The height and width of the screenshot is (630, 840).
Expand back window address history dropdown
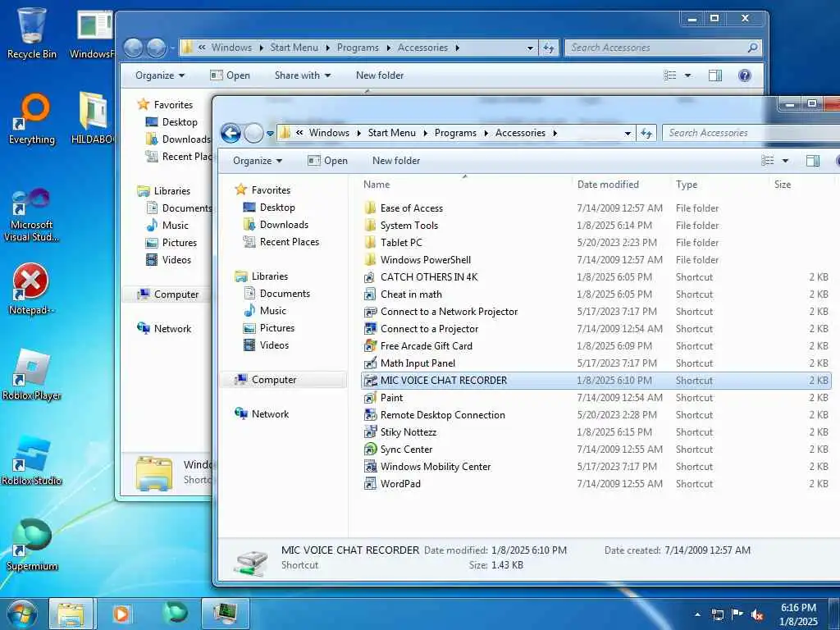click(x=531, y=48)
